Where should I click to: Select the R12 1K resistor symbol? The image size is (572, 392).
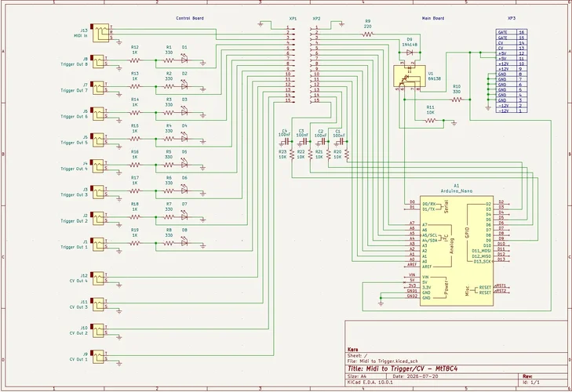[135, 60]
